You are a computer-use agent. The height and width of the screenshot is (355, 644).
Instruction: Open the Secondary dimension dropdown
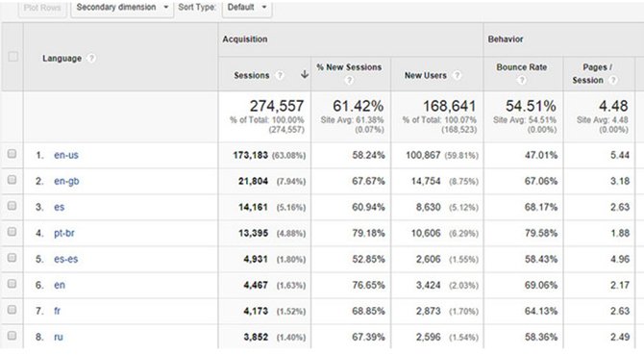pos(122,8)
